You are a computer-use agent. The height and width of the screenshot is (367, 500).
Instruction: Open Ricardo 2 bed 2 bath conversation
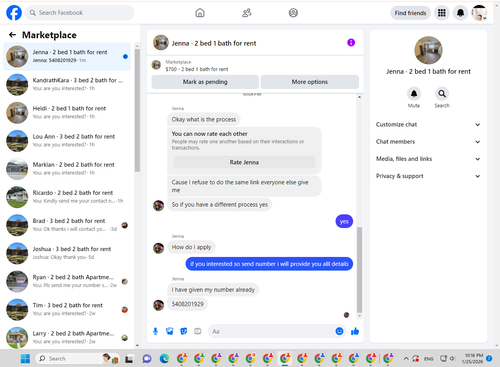tap(67, 197)
